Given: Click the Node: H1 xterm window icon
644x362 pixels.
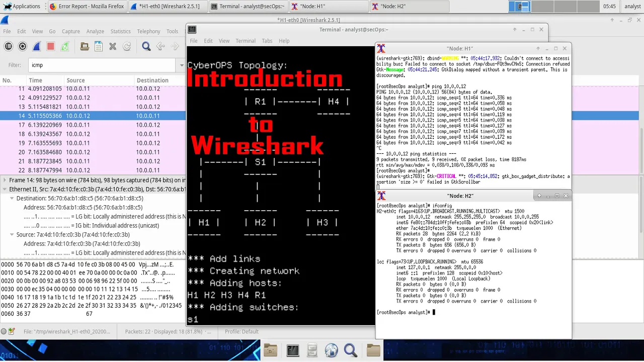Looking at the screenshot, I should [381, 48].
